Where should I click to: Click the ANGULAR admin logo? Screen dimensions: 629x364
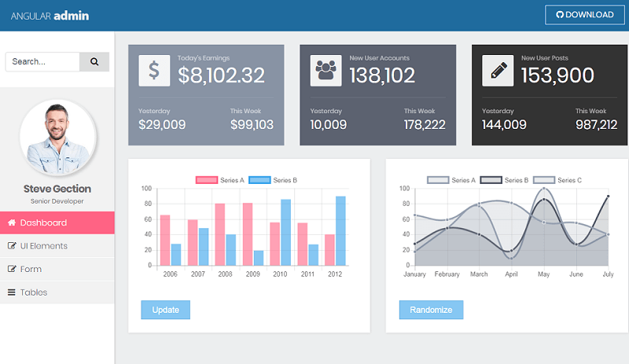[50, 16]
